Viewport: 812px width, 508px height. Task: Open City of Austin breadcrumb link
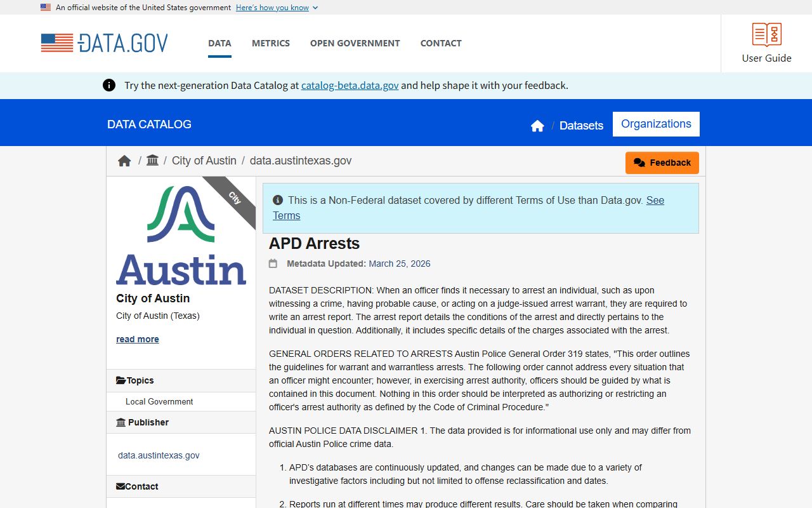(x=204, y=161)
